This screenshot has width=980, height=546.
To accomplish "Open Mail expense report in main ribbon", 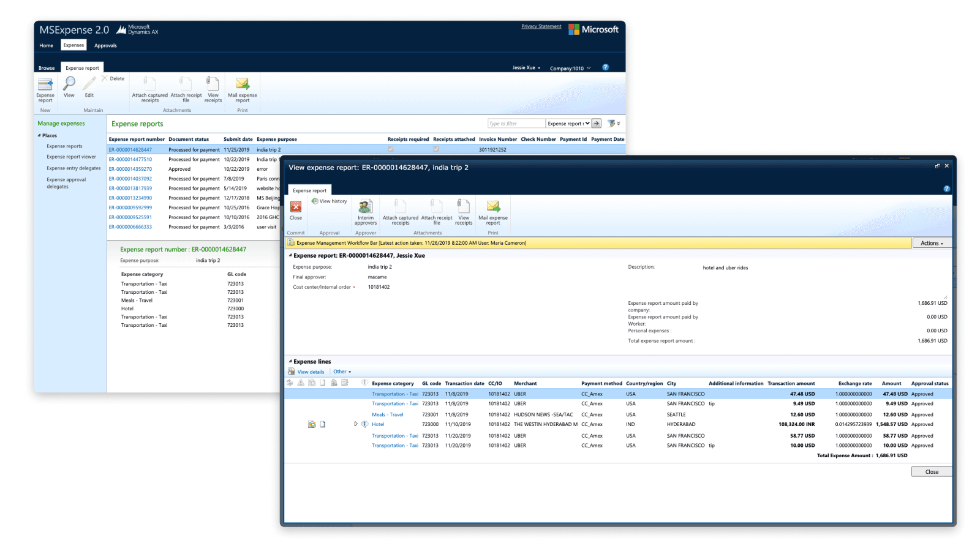I will click(243, 84).
